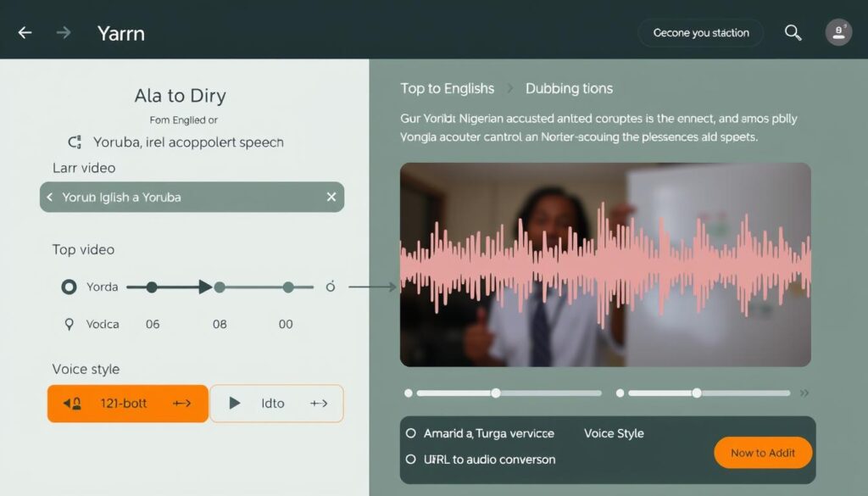This screenshot has width=868, height=496.
Task: Open the Dubbing tions tab
Action: click(x=570, y=88)
